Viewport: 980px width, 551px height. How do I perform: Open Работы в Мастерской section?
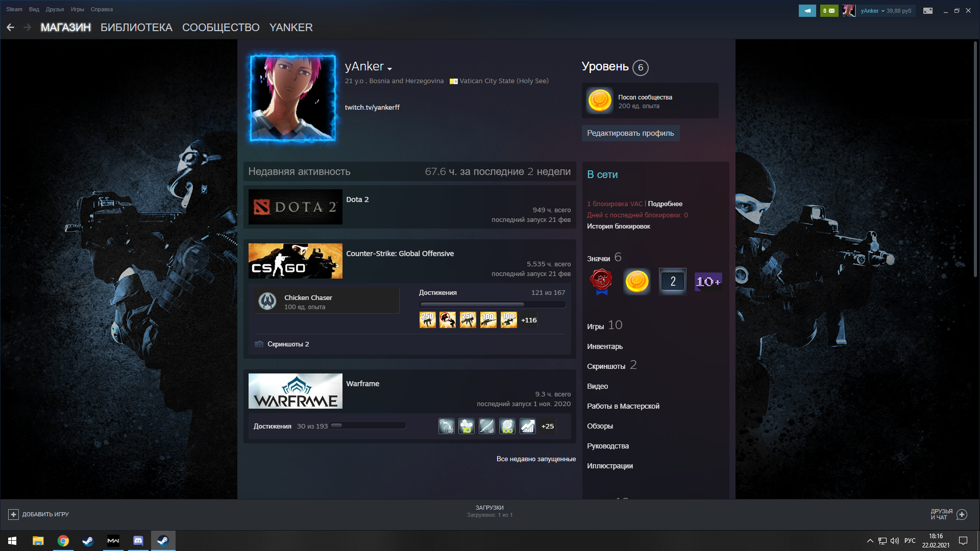[623, 406]
